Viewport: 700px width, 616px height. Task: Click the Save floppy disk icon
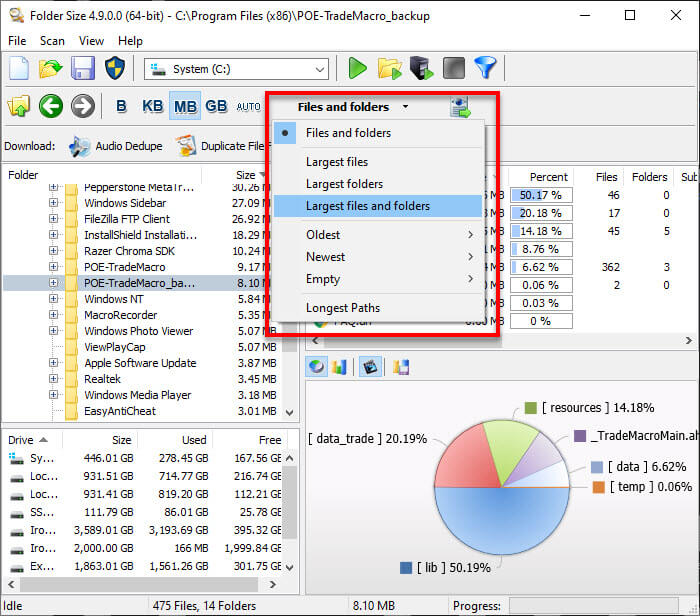tap(83, 68)
